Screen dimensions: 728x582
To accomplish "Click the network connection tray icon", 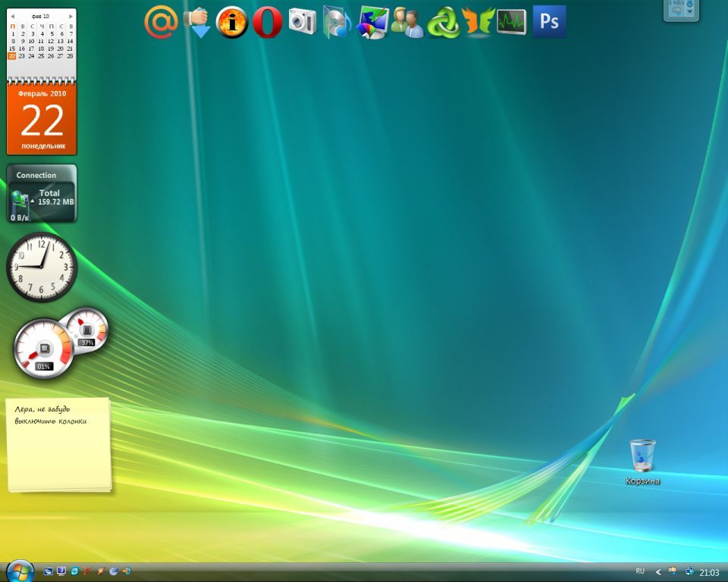I will (x=689, y=571).
